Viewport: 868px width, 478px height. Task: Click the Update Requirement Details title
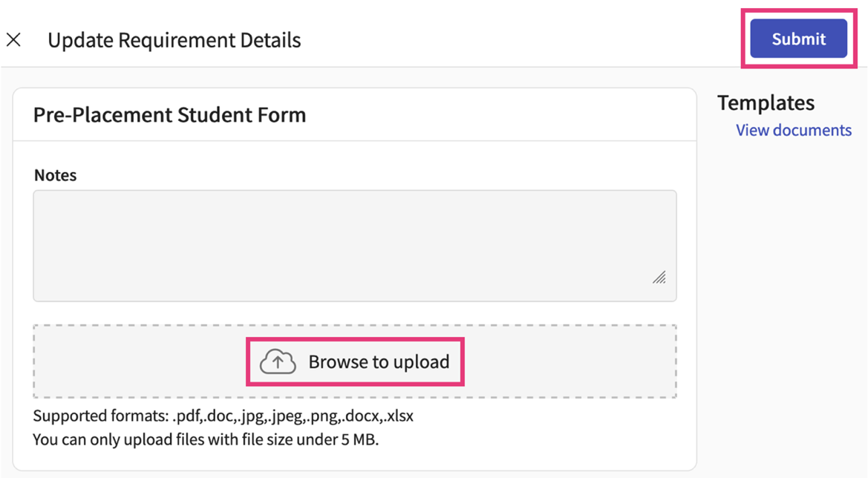(174, 39)
